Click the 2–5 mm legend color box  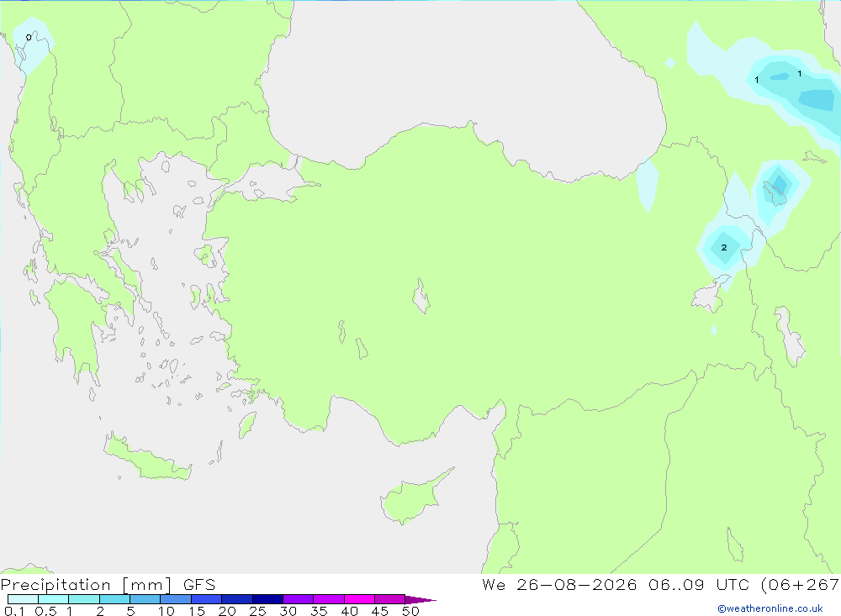tap(114, 599)
